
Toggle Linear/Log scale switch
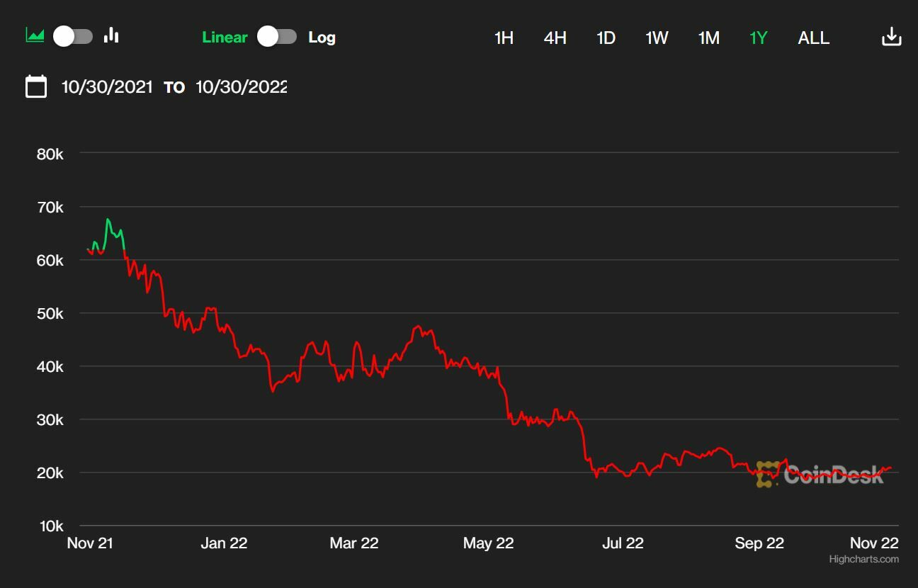[x=277, y=37]
